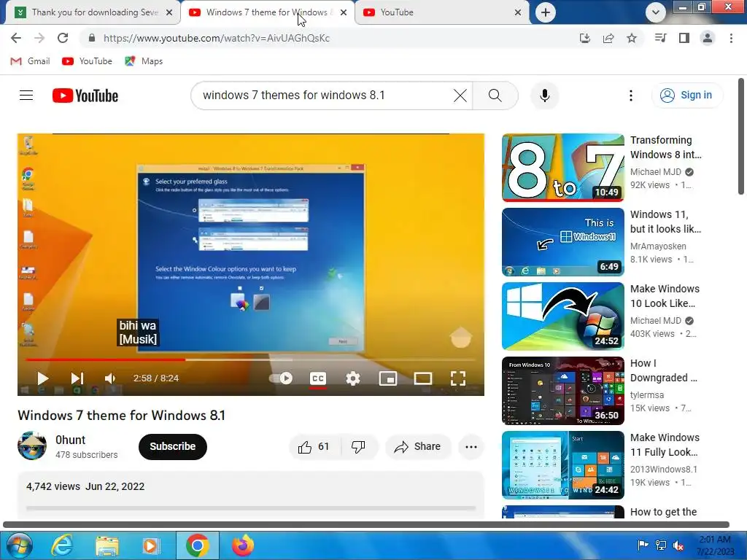Viewport: 747px width, 560px height.
Task: Switch to 'Thank you for downloading Seve' tab
Action: (94, 12)
